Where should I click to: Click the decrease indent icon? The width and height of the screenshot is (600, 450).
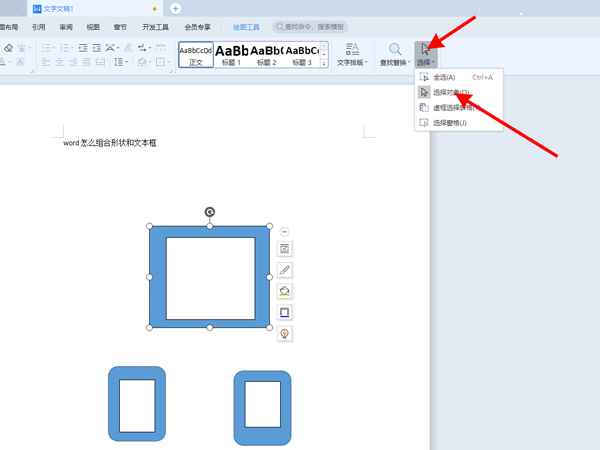pos(83,48)
